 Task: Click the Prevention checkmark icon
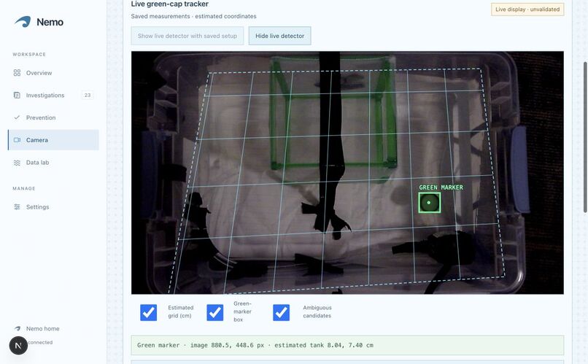point(17,117)
